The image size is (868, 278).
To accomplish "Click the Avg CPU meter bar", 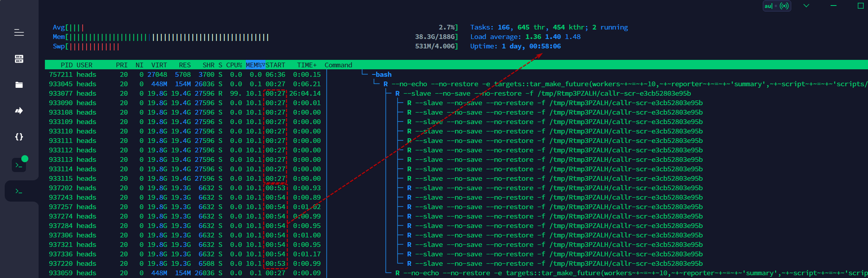I will (x=256, y=28).
